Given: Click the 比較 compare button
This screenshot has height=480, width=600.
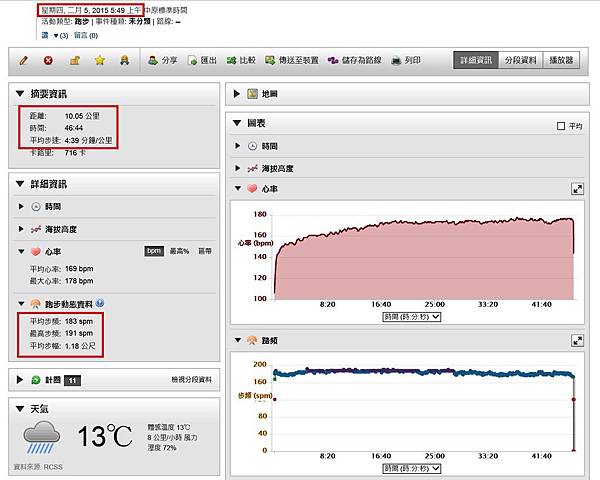Looking at the screenshot, I should (x=241, y=60).
